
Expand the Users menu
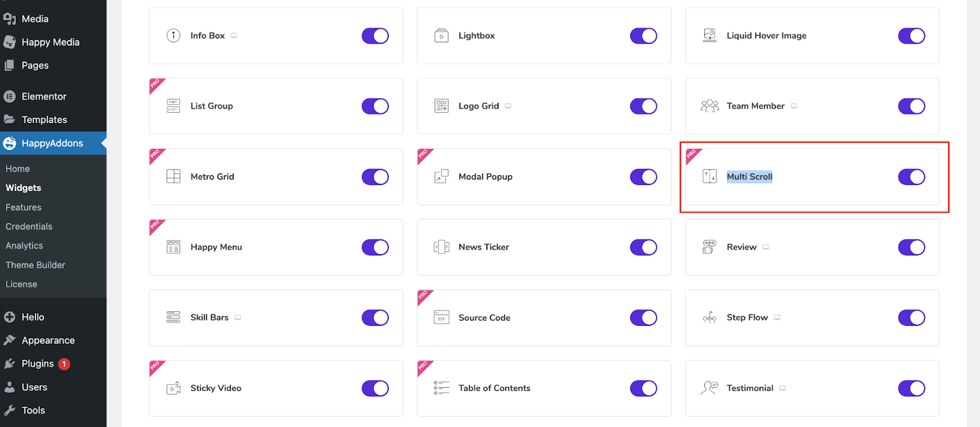35,387
